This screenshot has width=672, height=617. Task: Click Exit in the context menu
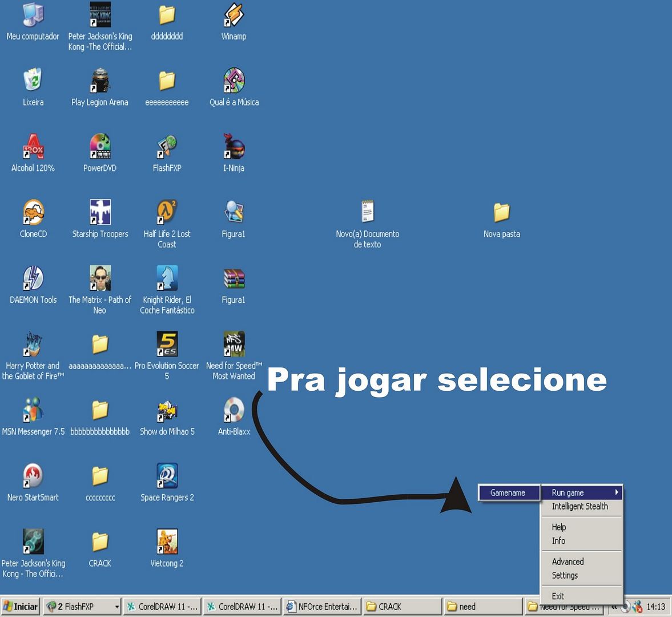point(558,596)
